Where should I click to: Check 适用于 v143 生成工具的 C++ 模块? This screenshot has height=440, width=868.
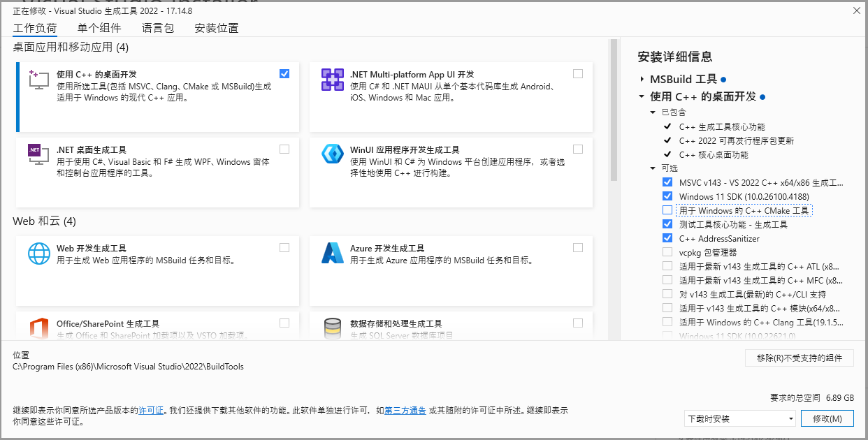[667, 308]
